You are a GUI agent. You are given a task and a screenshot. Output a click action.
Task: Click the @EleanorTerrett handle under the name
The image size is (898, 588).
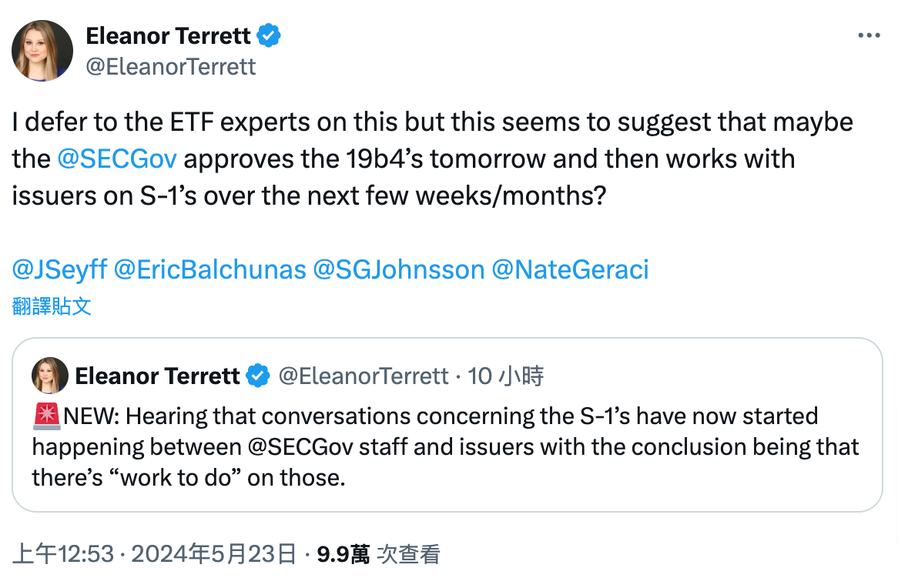click(x=170, y=67)
